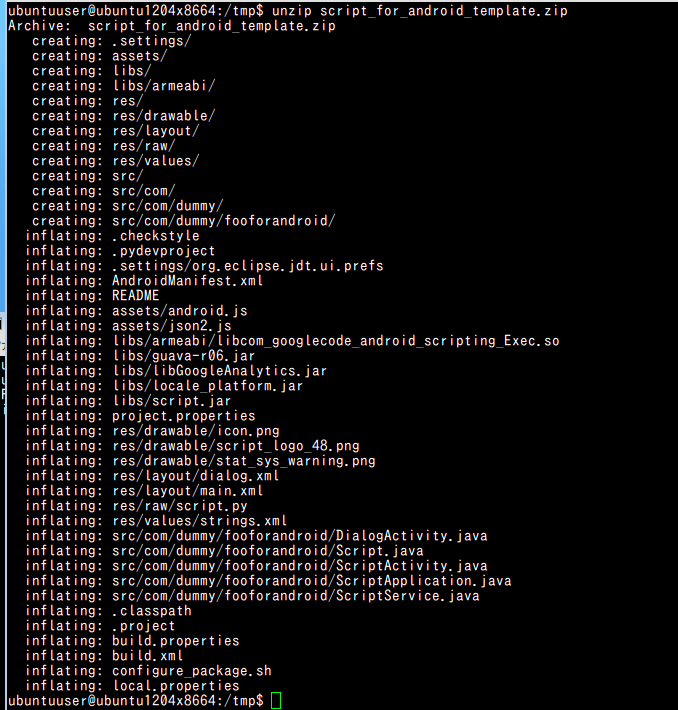
Task: Click the .pydevproject output line
Action: 120,251
